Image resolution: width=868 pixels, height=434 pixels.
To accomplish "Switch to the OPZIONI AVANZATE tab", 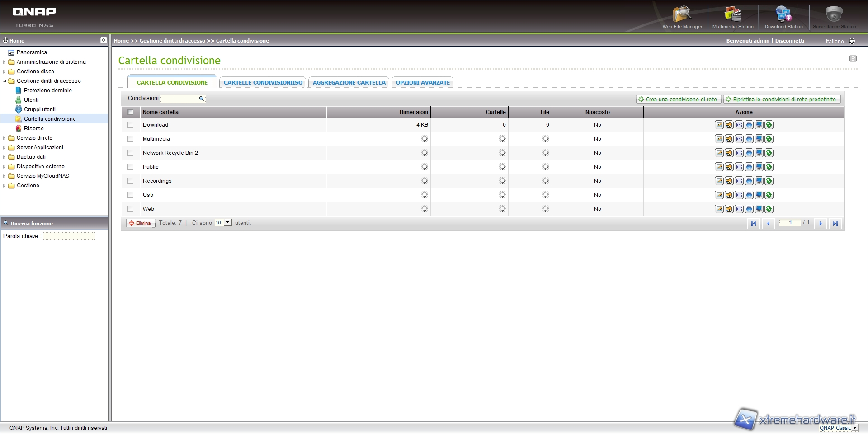I will [423, 82].
